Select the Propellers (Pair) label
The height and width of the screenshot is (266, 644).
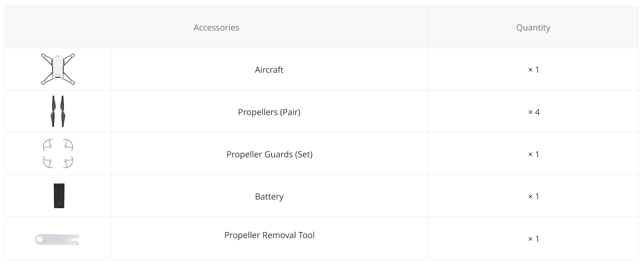(269, 112)
